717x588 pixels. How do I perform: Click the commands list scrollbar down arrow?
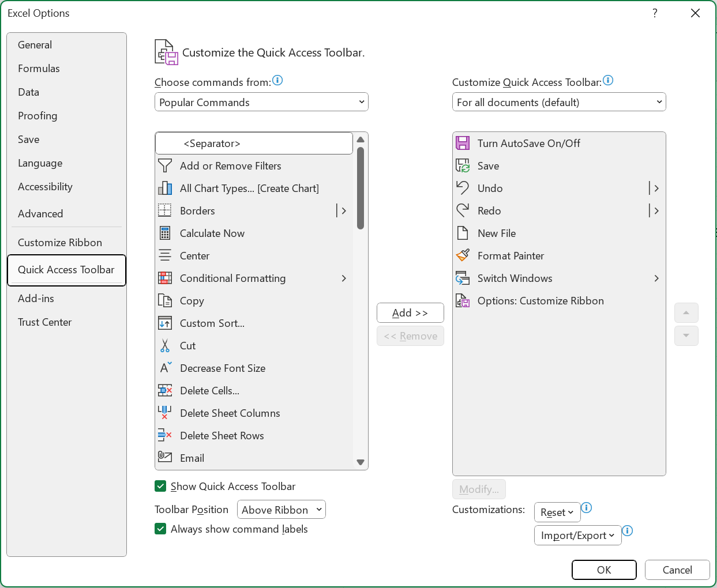tap(361, 462)
